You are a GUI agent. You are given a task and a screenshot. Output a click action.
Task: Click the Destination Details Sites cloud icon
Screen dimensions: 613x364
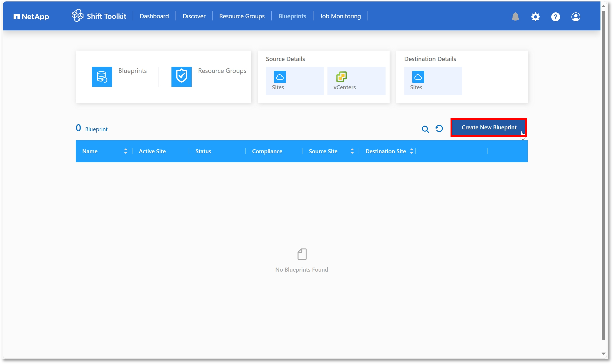(x=418, y=77)
